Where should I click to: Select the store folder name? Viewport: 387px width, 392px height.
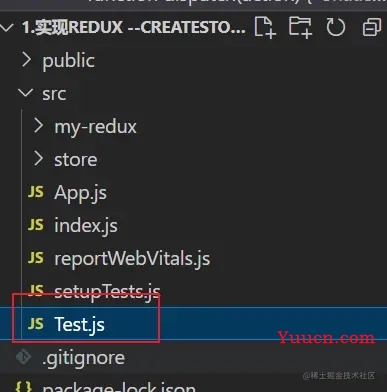76,160
